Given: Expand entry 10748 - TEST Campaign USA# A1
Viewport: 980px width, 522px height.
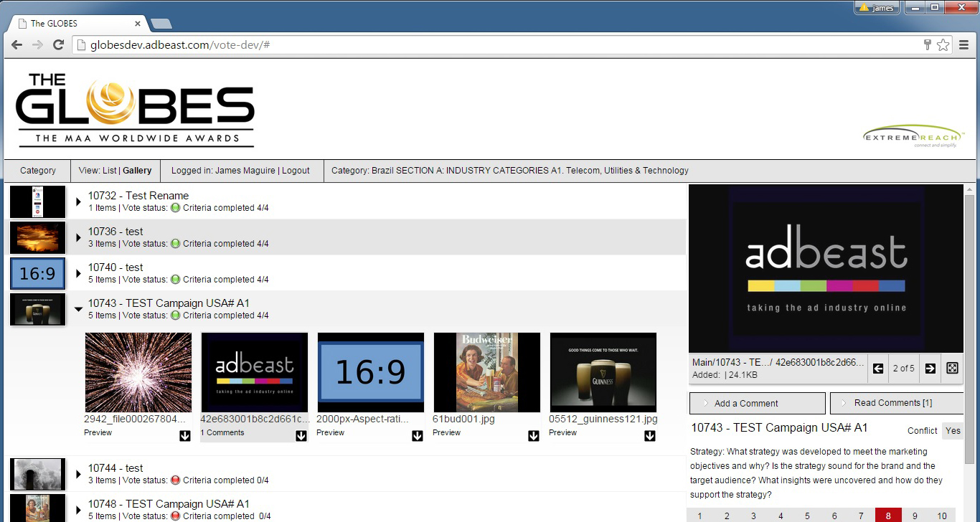Looking at the screenshot, I should pos(78,510).
